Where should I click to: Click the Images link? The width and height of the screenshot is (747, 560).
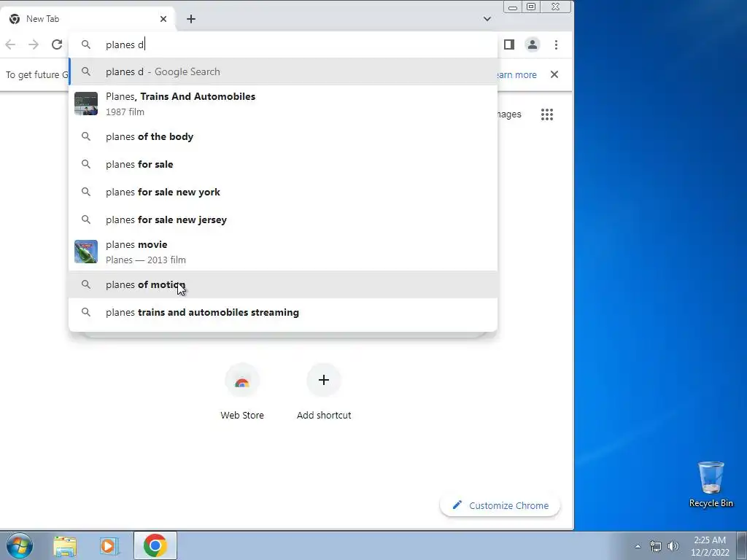pos(508,114)
